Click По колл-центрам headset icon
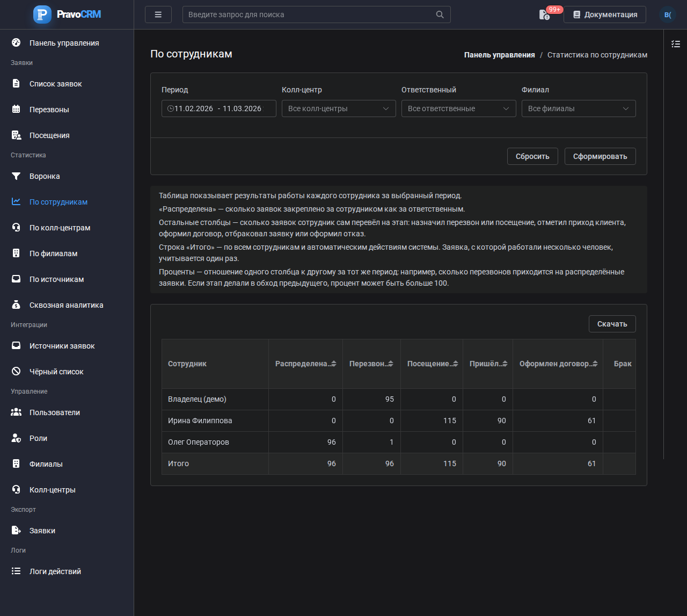687x616 pixels. point(16,228)
